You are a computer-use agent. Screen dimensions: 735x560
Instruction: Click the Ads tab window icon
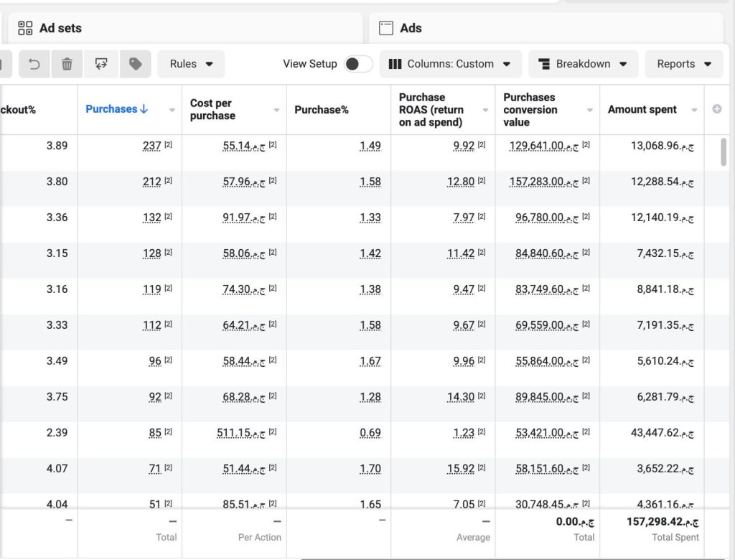point(386,28)
